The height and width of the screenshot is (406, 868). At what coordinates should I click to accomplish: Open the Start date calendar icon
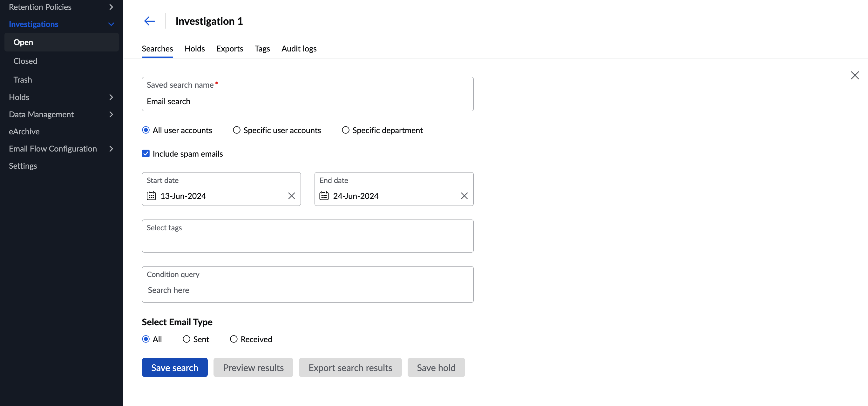pyautogui.click(x=151, y=196)
